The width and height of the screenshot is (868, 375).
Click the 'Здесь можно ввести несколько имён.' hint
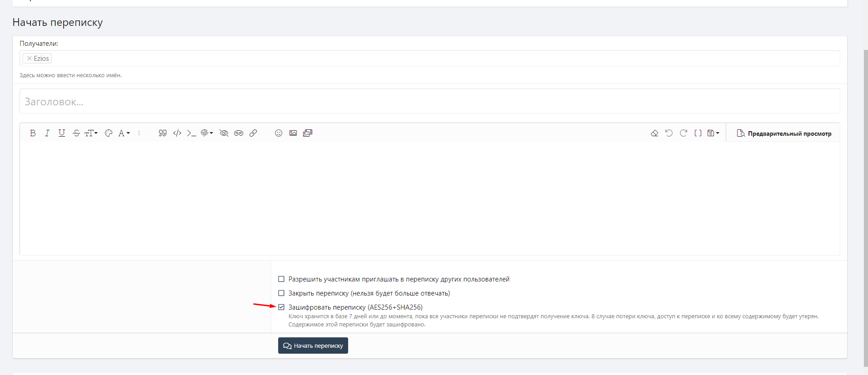click(70, 75)
